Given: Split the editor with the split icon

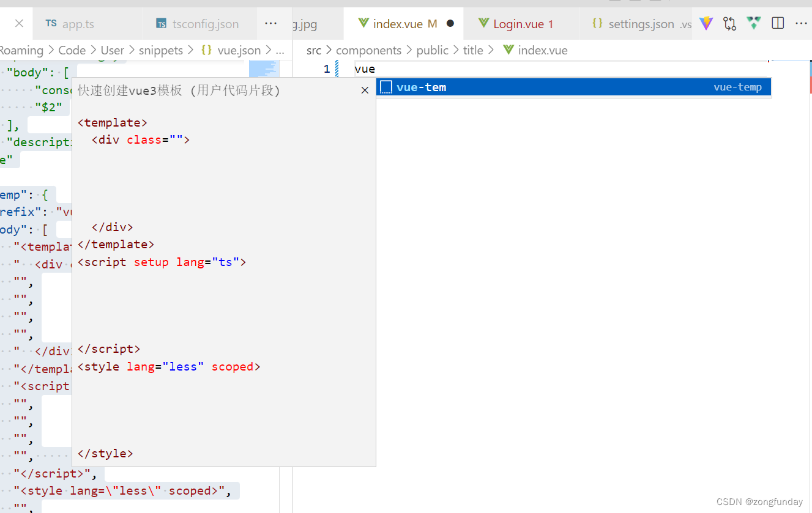Looking at the screenshot, I should (x=778, y=23).
